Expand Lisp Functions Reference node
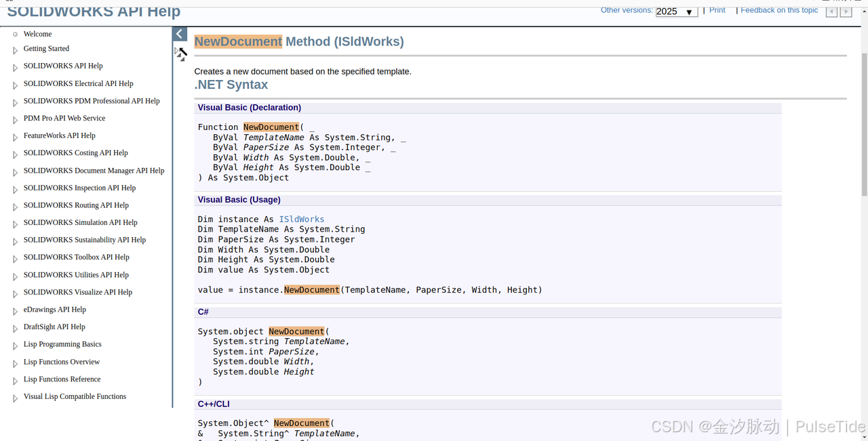Screen dimensions: 868x441 pyautogui.click(x=15, y=381)
